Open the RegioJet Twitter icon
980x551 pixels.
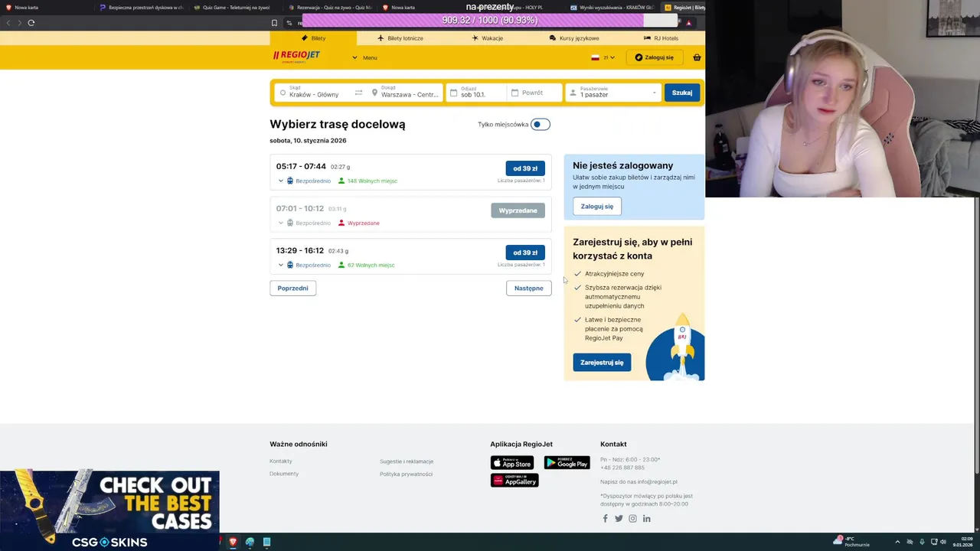point(619,519)
